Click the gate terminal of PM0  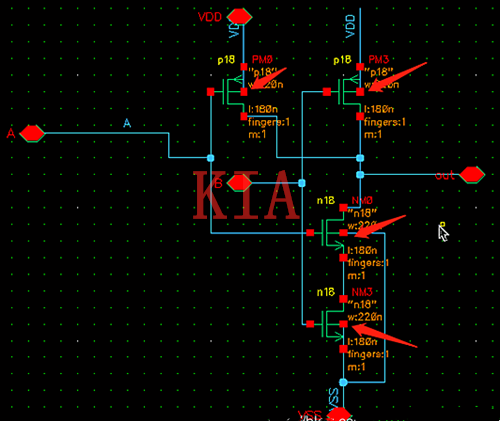coord(211,92)
